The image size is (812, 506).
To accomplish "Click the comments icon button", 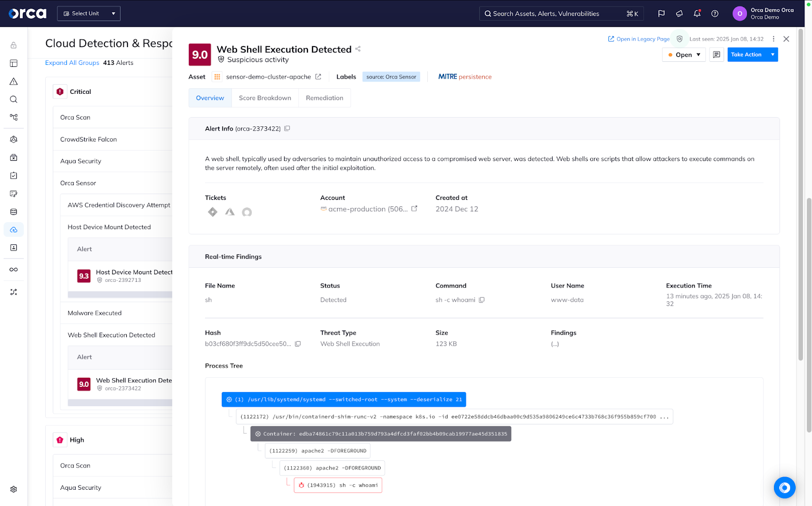I will click(x=717, y=55).
